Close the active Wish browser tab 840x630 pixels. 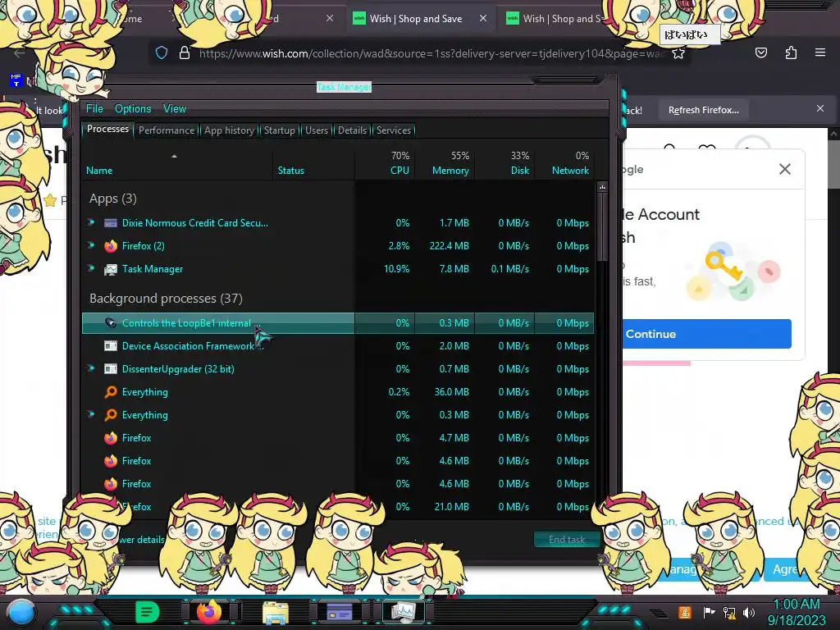482,18
